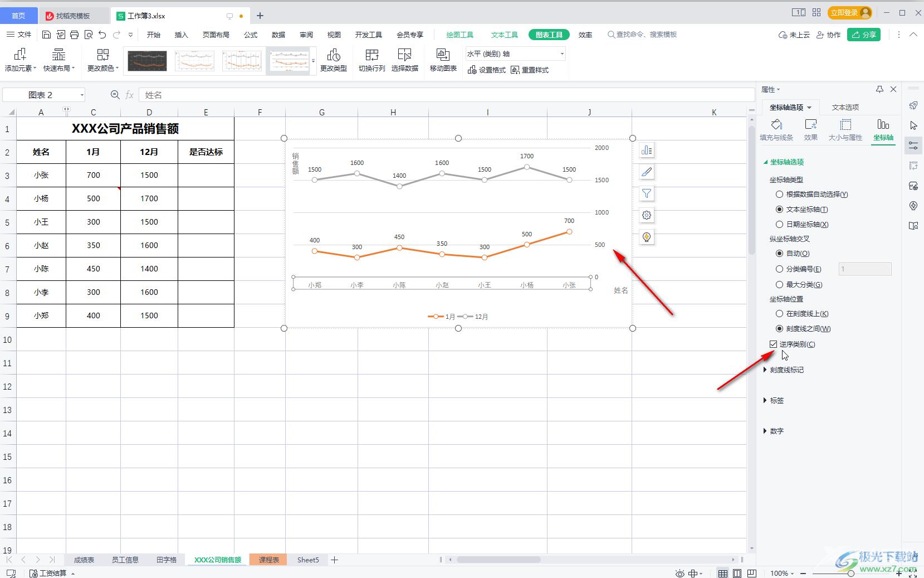Expand tick marks (刻度线标记) section
Image resolution: width=924 pixels, height=578 pixels.
tap(783, 370)
